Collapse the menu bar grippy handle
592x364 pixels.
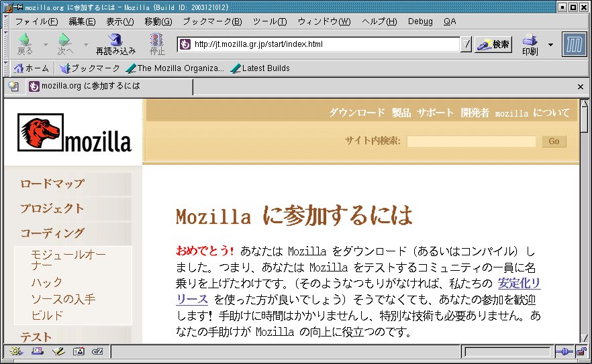pyautogui.click(x=5, y=21)
